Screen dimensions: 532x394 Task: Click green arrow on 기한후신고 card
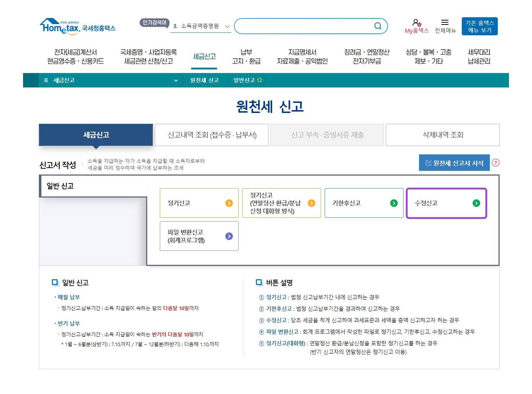click(394, 203)
